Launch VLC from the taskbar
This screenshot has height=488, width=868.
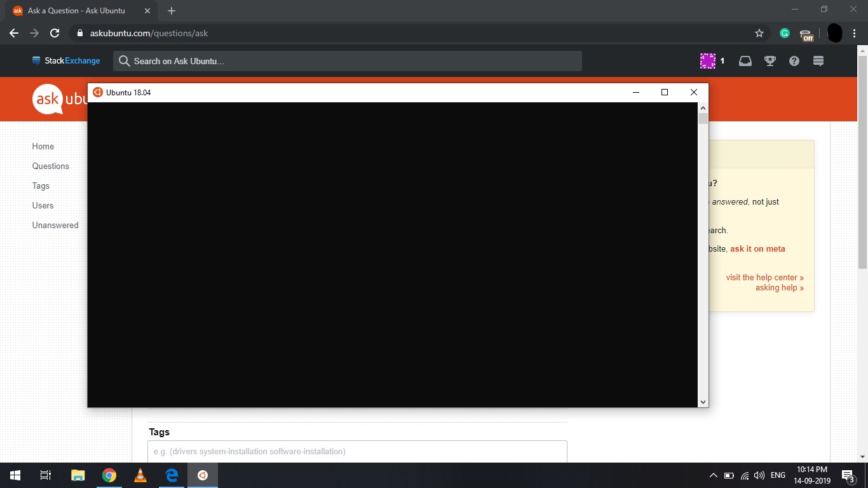pos(140,475)
